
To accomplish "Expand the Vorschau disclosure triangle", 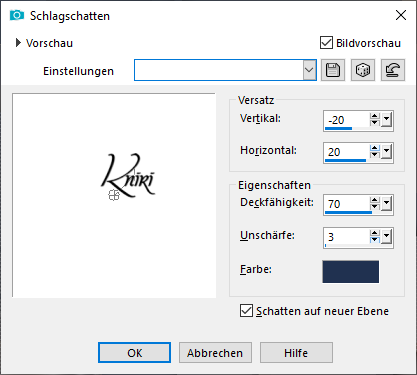I will pyautogui.click(x=18, y=43).
